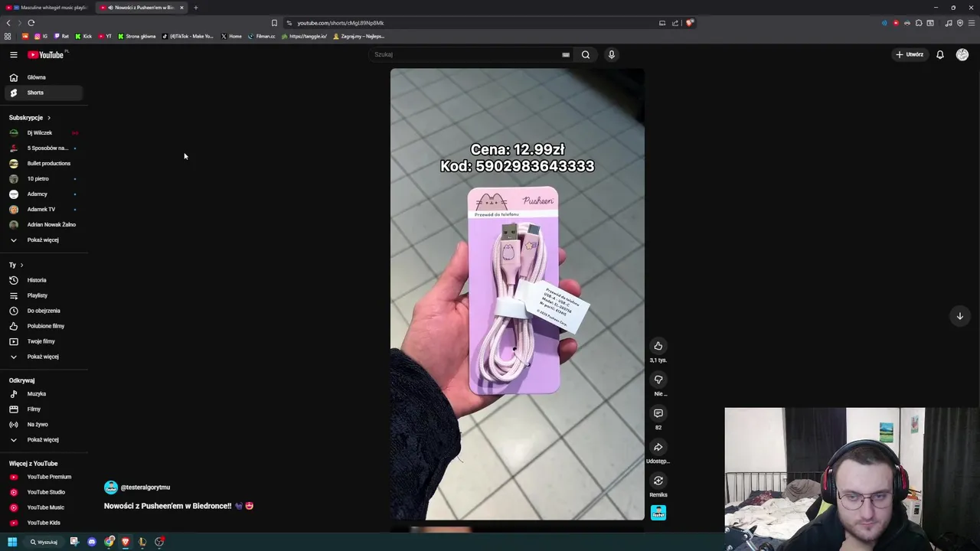The height and width of the screenshot is (551, 980).
Task: Open the browser extensions puzzle icon
Action: [x=919, y=23]
